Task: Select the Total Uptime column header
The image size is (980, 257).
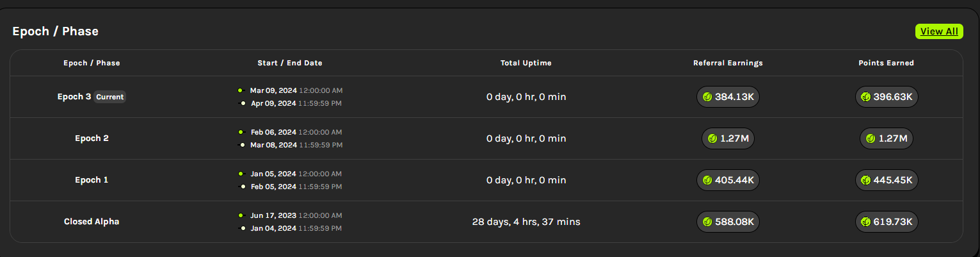Action: (x=526, y=63)
